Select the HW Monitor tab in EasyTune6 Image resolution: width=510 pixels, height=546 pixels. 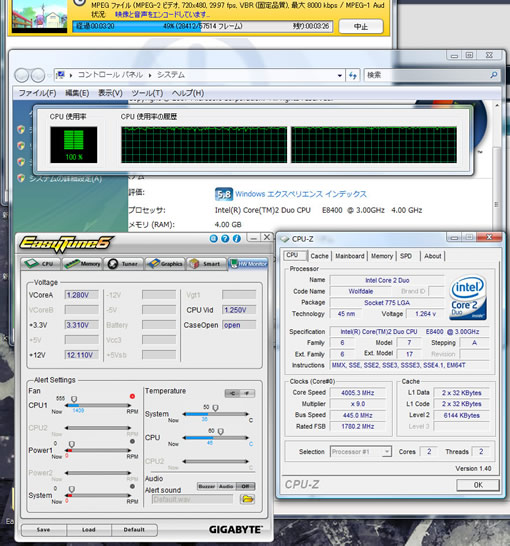click(x=248, y=264)
